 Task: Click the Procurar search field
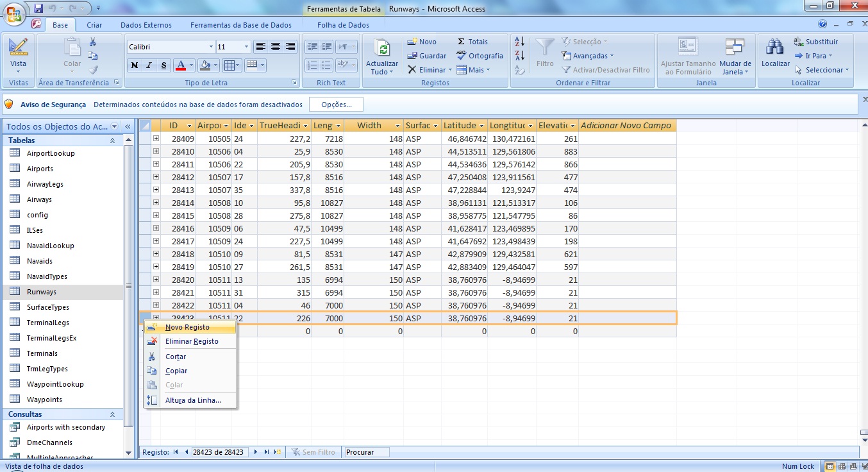367,452
